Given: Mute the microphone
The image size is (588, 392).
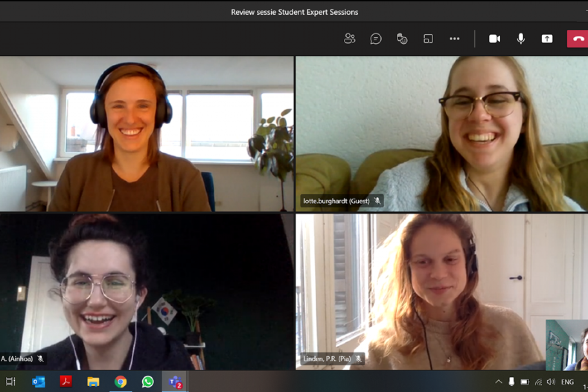Looking at the screenshot, I should [521, 38].
